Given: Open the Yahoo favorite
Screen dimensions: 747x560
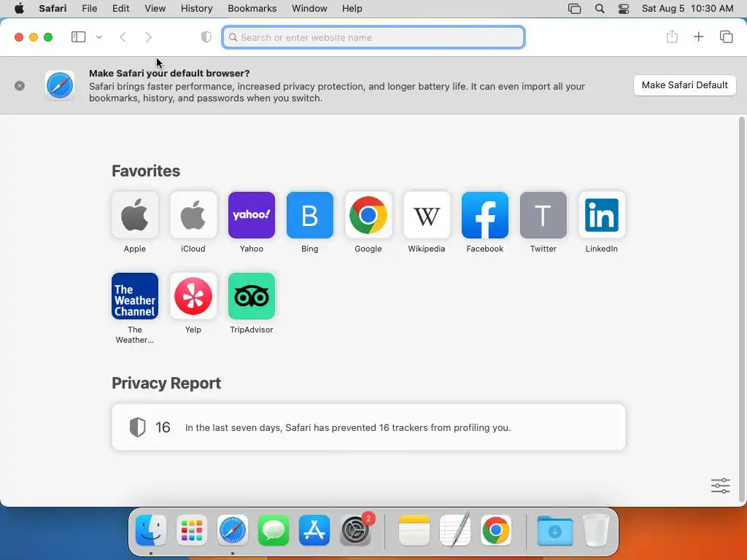Looking at the screenshot, I should [x=252, y=215].
